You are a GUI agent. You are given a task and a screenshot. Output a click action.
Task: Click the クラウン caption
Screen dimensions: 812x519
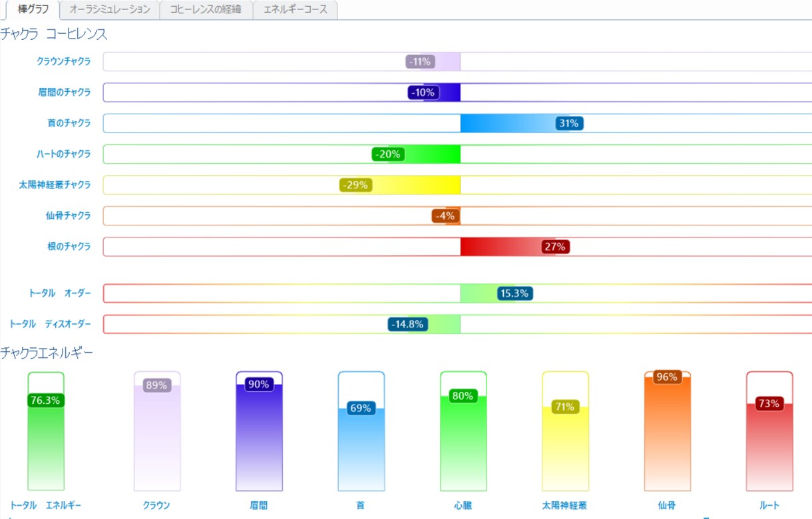[156, 506]
